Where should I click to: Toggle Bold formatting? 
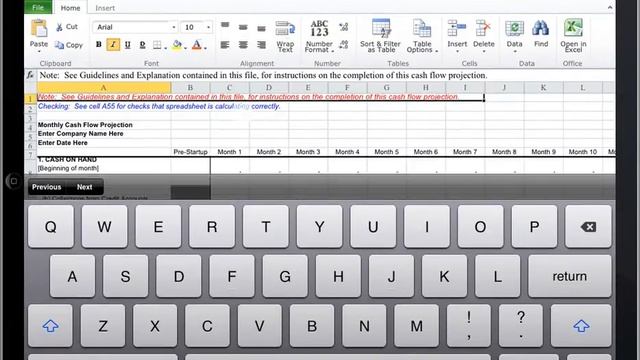[x=98, y=44]
